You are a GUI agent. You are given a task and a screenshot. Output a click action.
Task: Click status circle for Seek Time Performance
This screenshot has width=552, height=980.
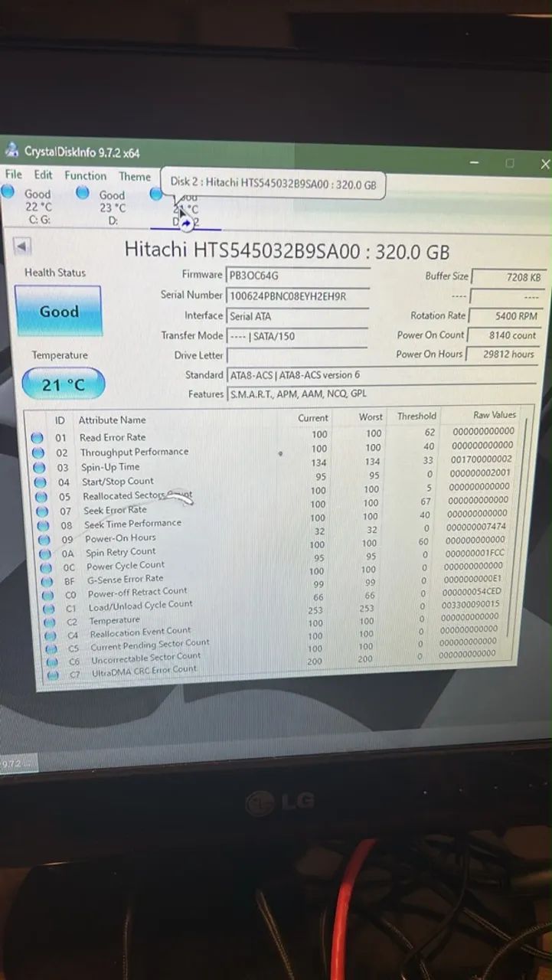[x=44, y=525]
